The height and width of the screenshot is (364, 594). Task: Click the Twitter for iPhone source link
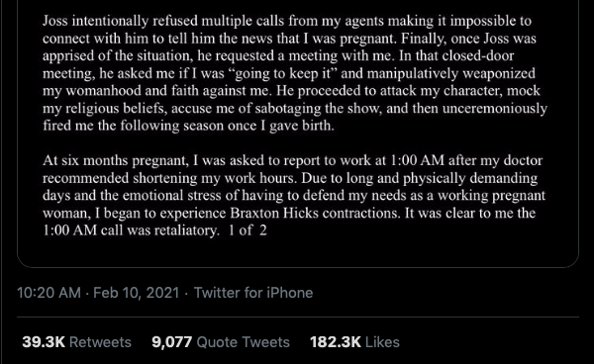(x=253, y=293)
